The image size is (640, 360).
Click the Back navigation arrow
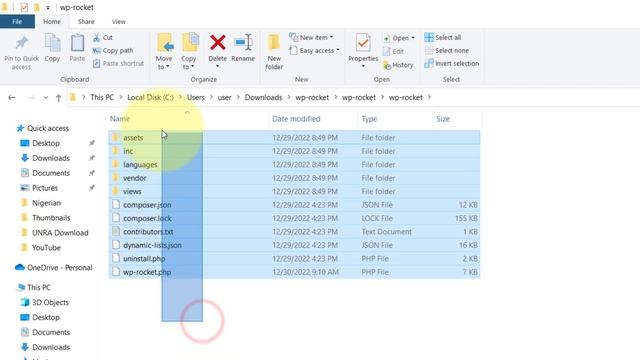tap(12, 98)
